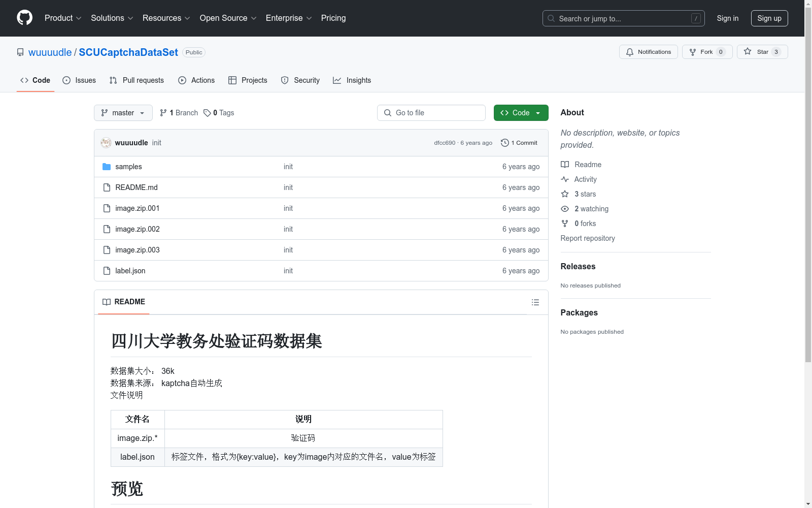
Task: Switch to the Pull requests tab
Action: point(137,80)
